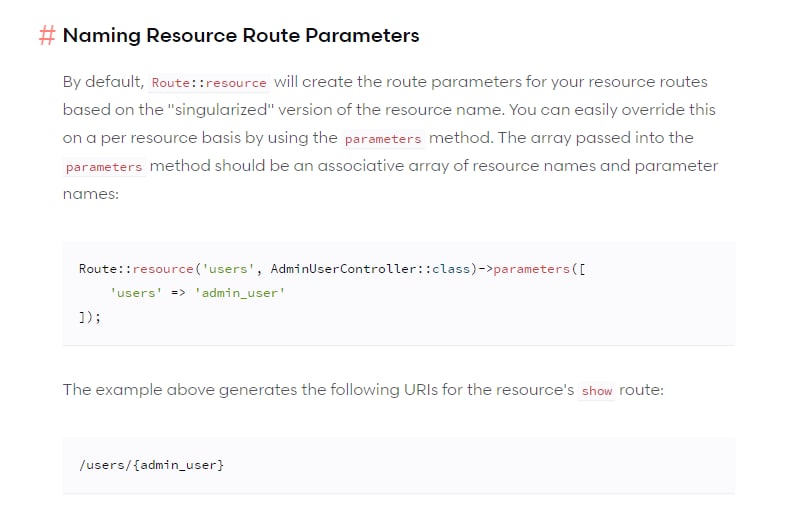Click the # anchor icon beside the heading
Screen dimensions: 801x520
tap(47, 36)
